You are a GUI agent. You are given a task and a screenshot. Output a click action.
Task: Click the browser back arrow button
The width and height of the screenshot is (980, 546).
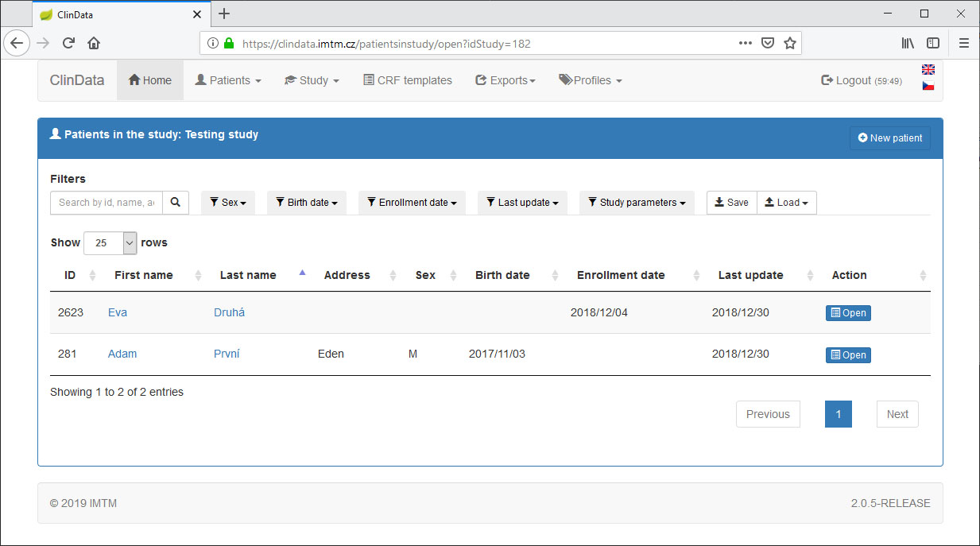(x=17, y=44)
